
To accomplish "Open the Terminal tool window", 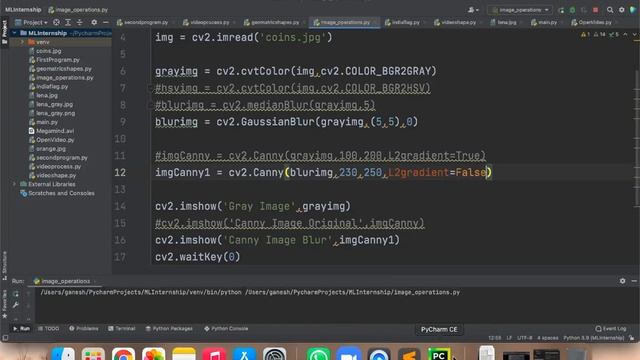I will (x=122, y=329).
